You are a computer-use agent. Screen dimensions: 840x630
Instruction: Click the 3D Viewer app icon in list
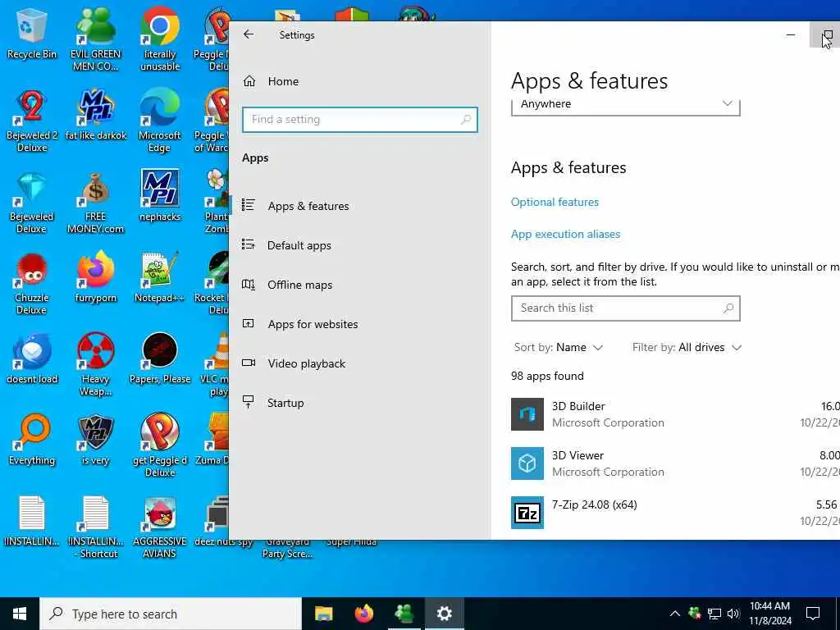(x=527, y=463)
